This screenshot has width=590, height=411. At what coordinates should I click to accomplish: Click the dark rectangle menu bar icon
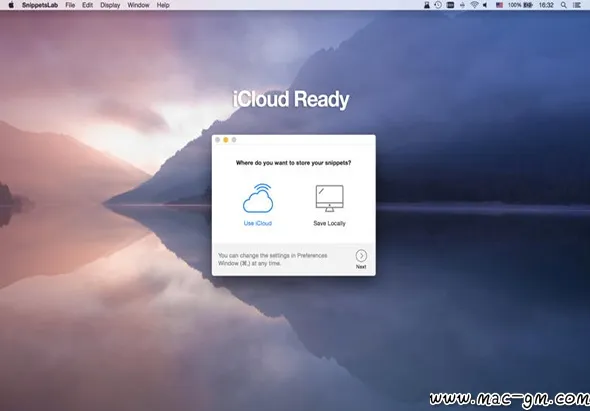click(x=450, y=5)
